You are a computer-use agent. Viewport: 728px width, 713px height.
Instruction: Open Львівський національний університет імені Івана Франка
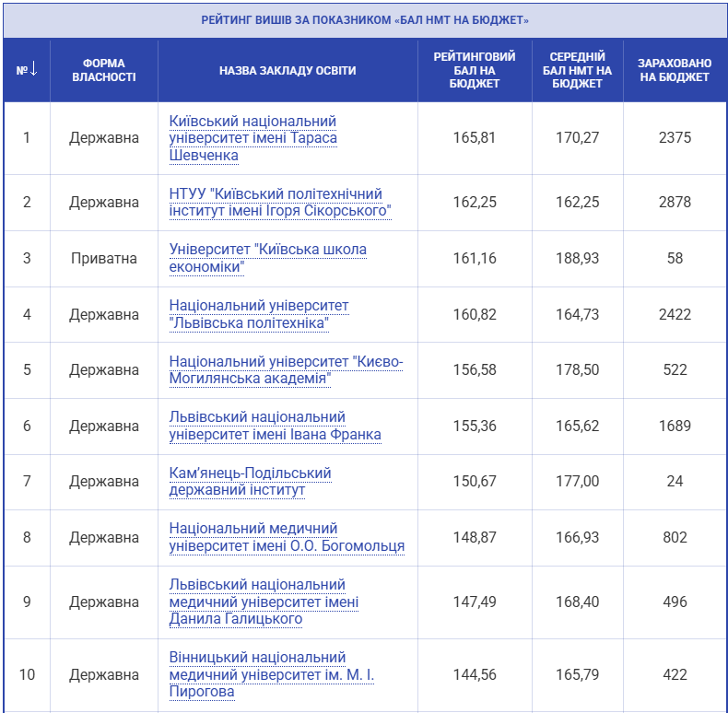pyautogui.click(x=275, y=426)
